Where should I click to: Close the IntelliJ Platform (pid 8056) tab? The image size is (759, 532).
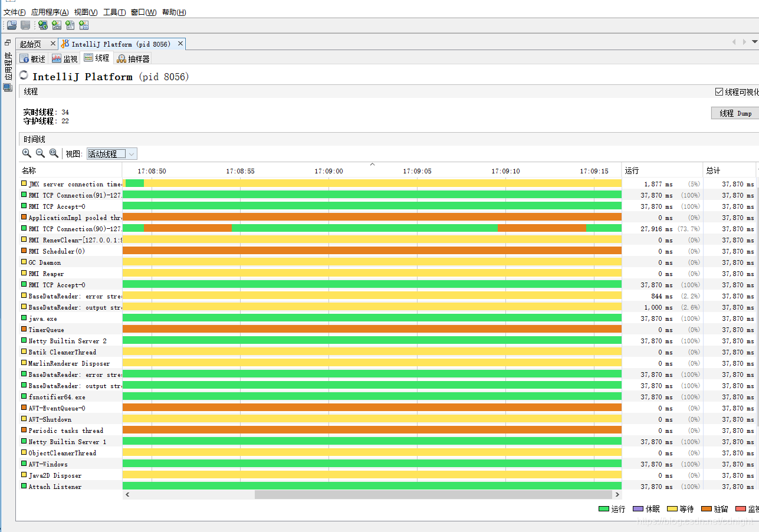point(180,44)
